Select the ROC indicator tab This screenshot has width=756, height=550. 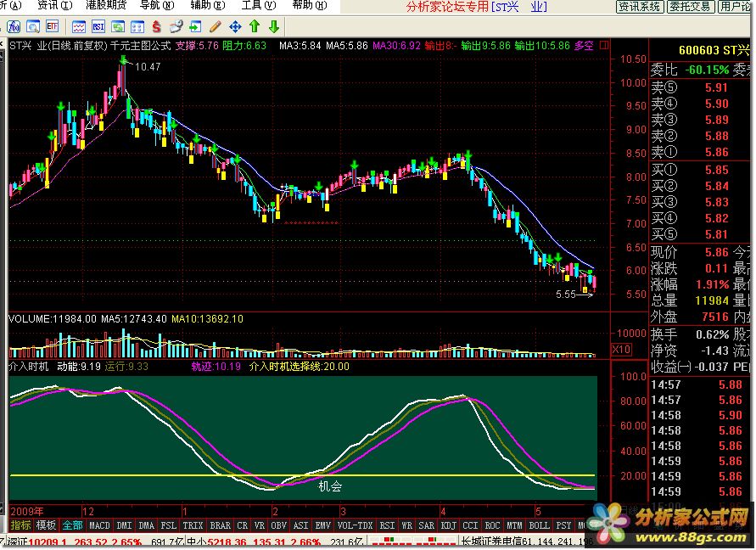click(492, 525)
